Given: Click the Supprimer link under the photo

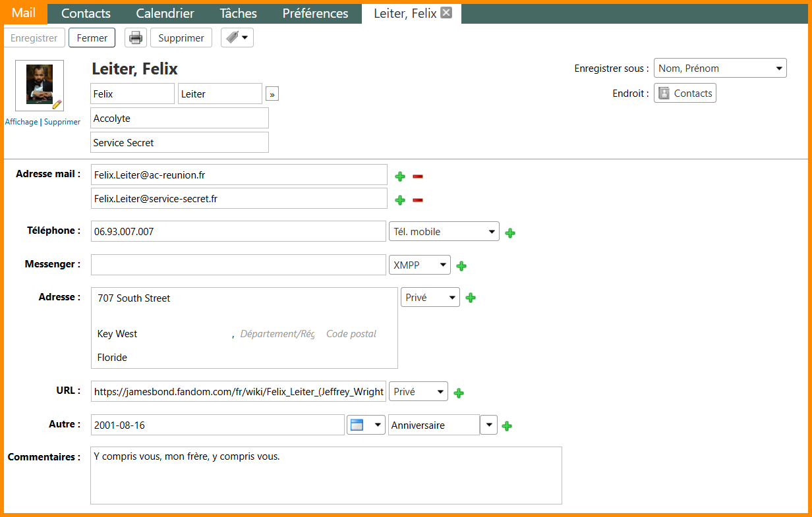Looking at the screenshot, I should pos(62,122).
